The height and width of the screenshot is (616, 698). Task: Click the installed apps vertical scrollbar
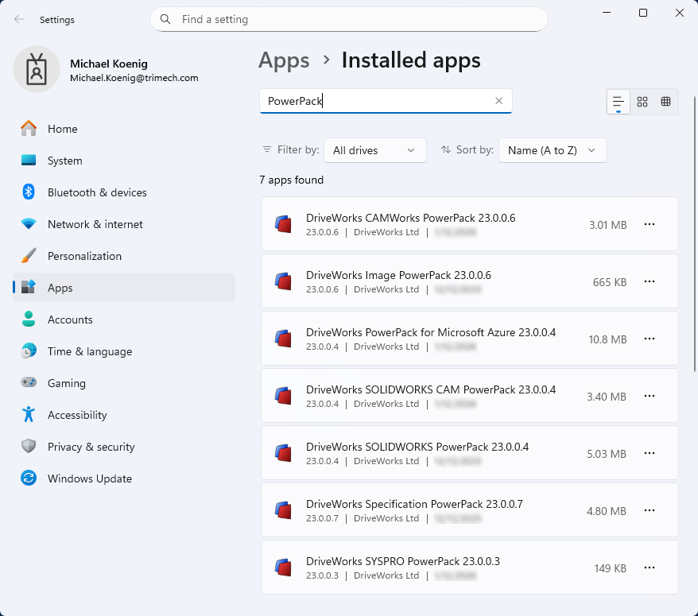[x=695, y=234]
